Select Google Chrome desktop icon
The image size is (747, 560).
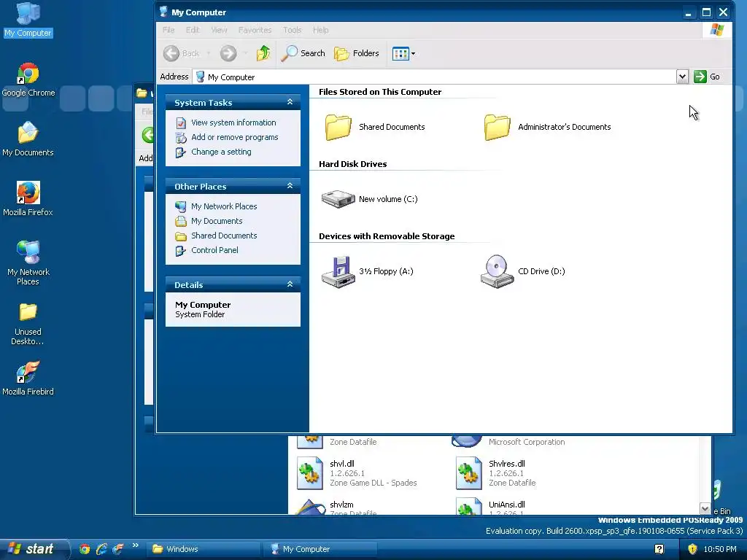(x=28, y=80)
